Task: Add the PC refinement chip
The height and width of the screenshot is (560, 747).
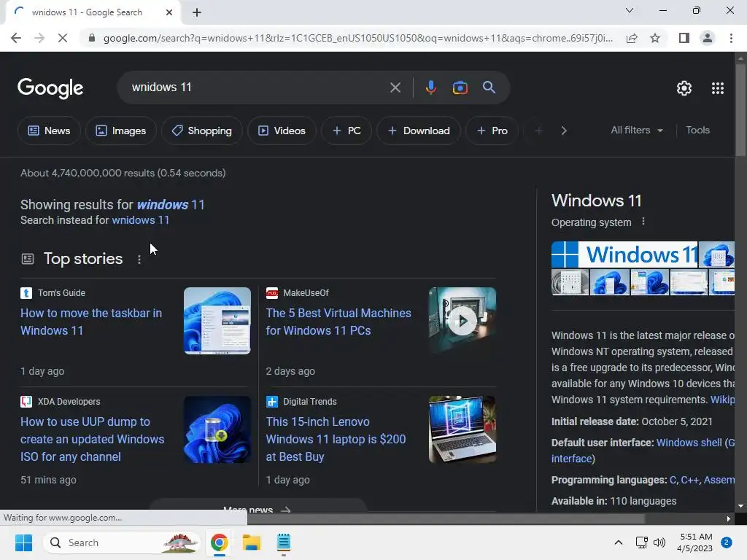Action: (347, 131)
